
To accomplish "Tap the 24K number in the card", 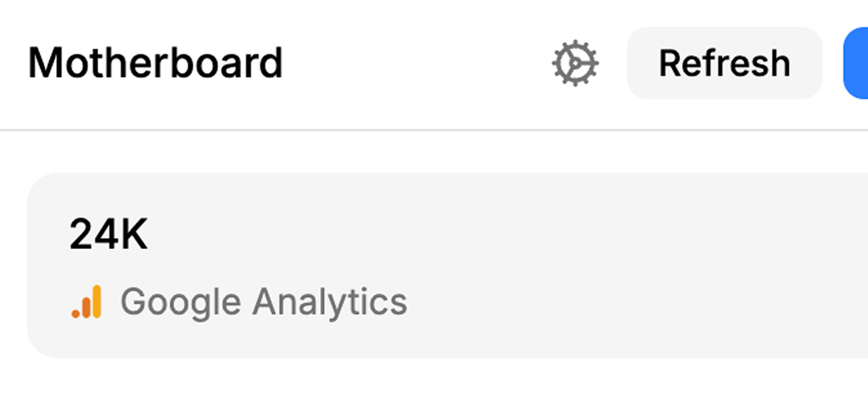I will (x=108, y=235).
